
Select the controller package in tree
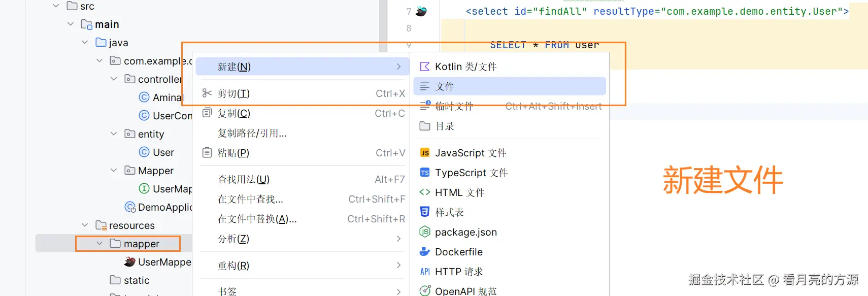tap(160, 79)
